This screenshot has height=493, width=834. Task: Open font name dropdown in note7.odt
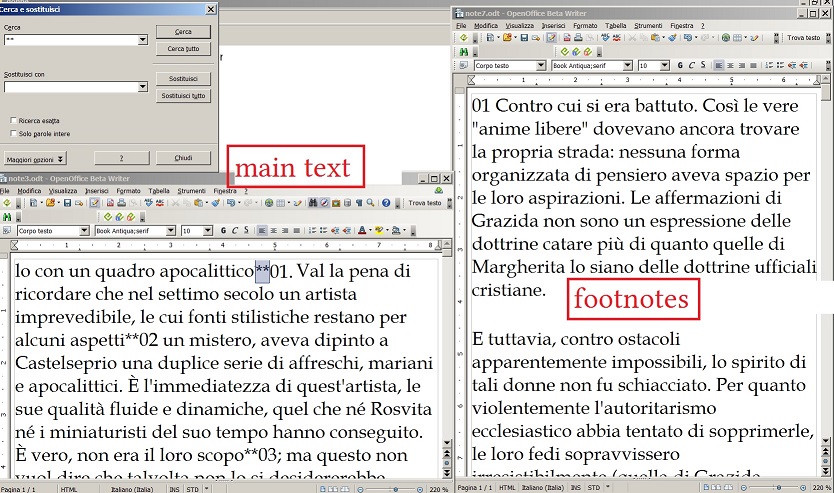pos(628,65)
